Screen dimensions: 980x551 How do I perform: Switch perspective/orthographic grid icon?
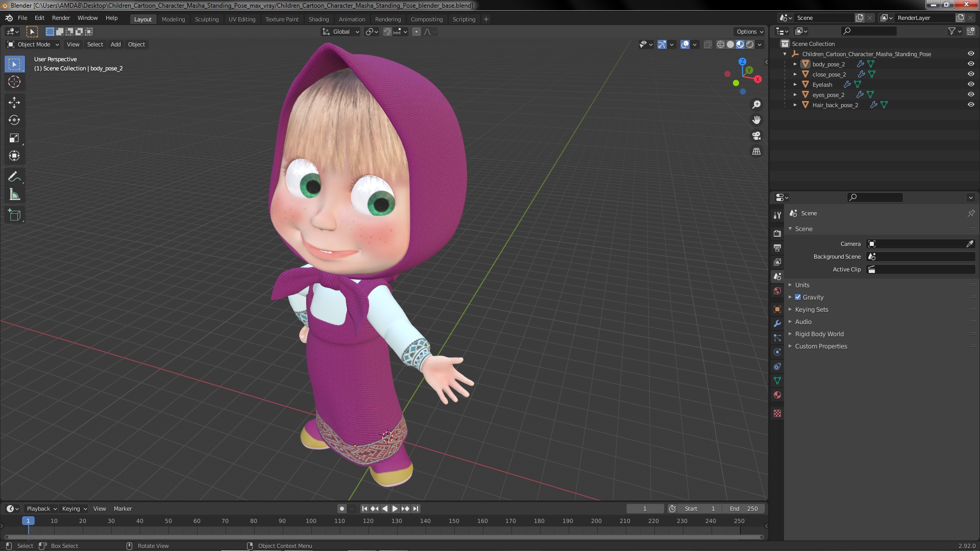[x=756, y=152]
